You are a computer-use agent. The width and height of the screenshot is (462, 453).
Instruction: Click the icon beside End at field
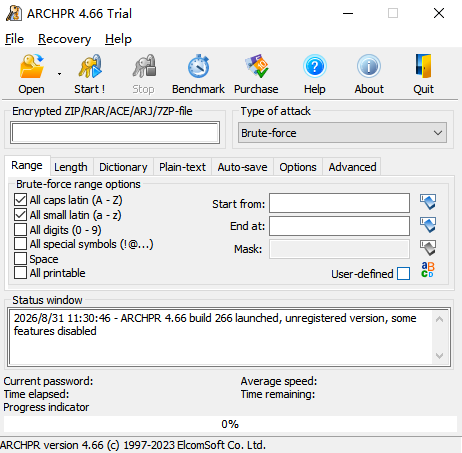point(428,225)
